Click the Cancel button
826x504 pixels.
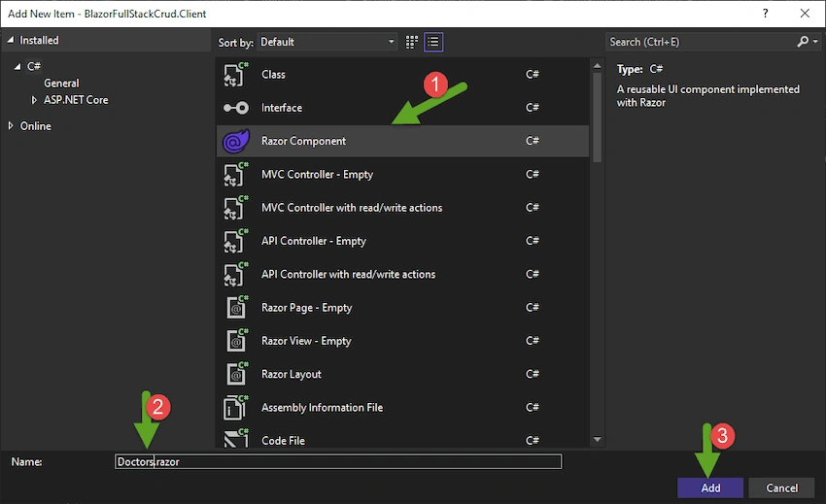point(781,487)
